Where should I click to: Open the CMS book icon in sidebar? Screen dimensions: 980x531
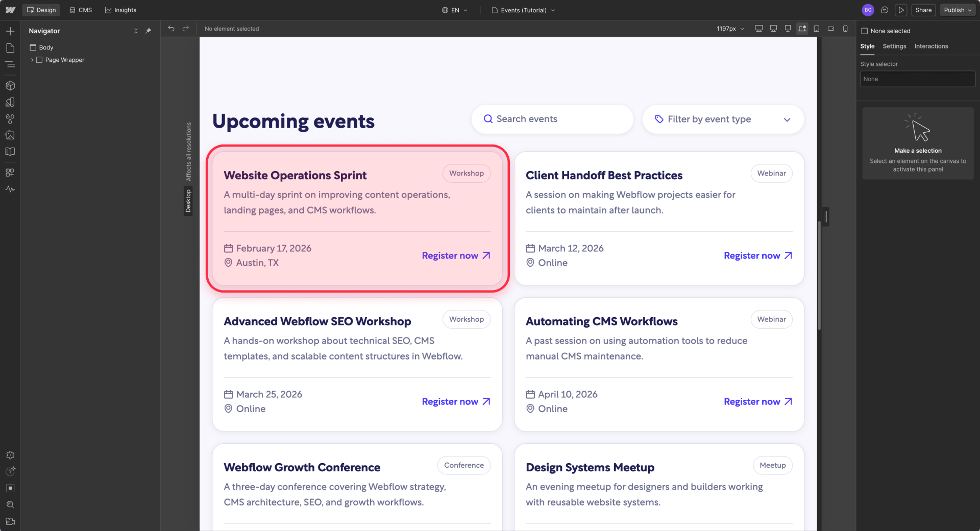(10, 152)
